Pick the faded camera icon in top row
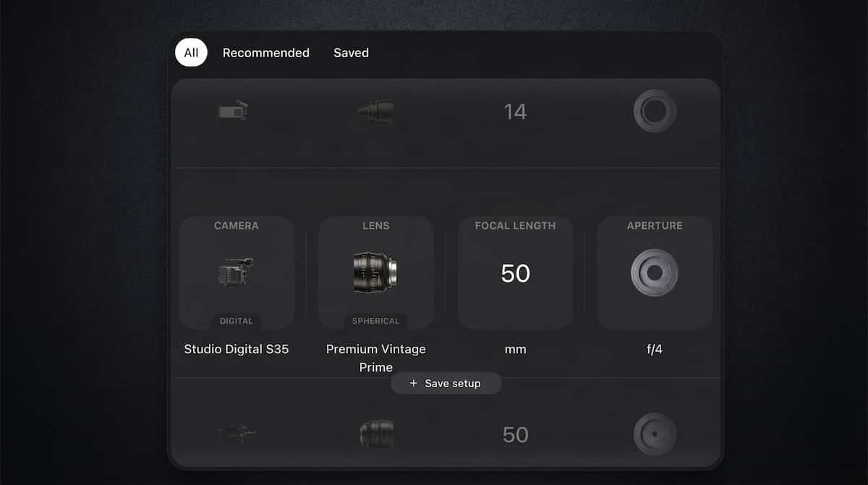The width and height of the screenshot is (868, 485). point(234,111)
